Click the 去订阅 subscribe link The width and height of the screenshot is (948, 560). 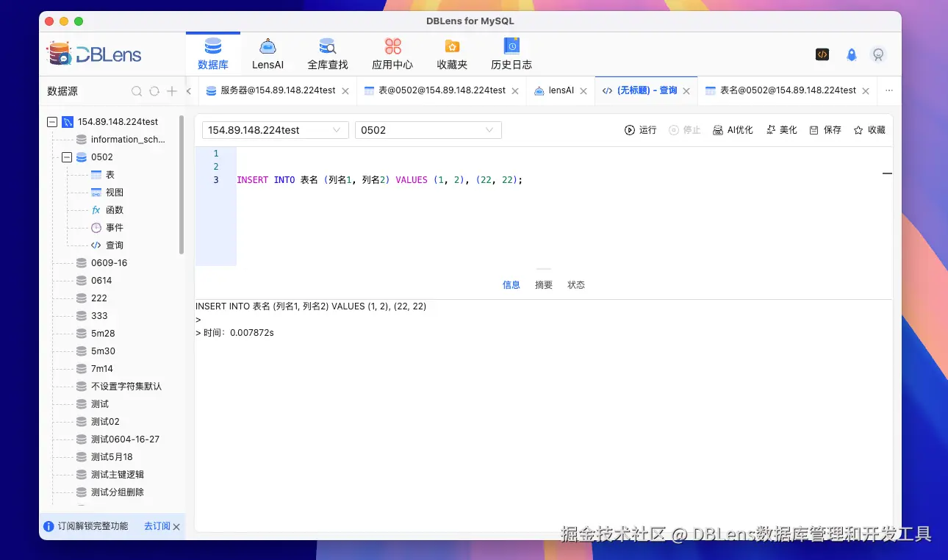pyautogui.click(x=157, y=526)
